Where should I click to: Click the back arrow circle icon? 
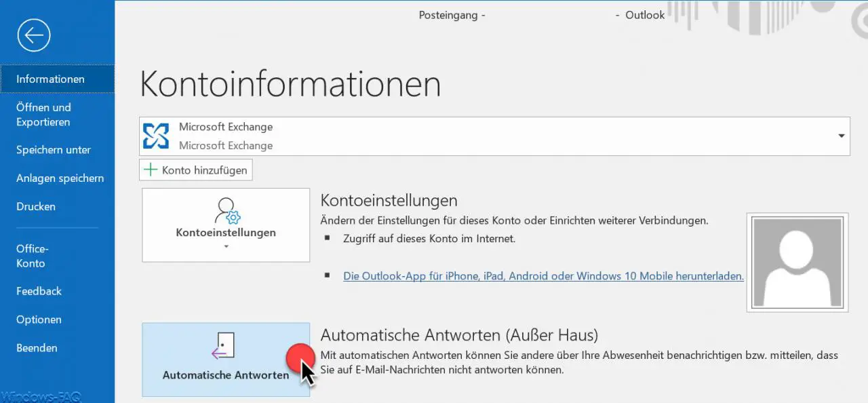click(34, 35)
